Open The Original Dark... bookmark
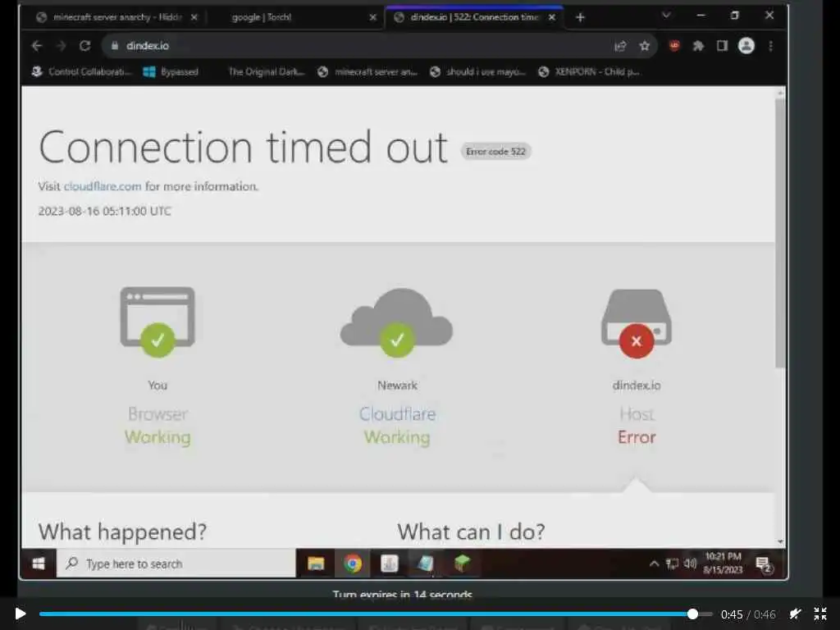840x630 pixels. tap(267, 71)
